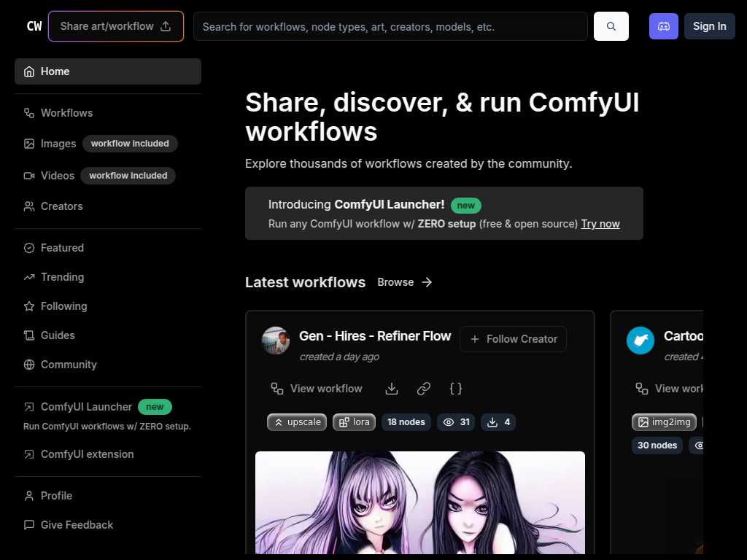747x560 pixels.
Task: Open ComfyUI Launcher sidebar link
Action: [x=86, y=407]
